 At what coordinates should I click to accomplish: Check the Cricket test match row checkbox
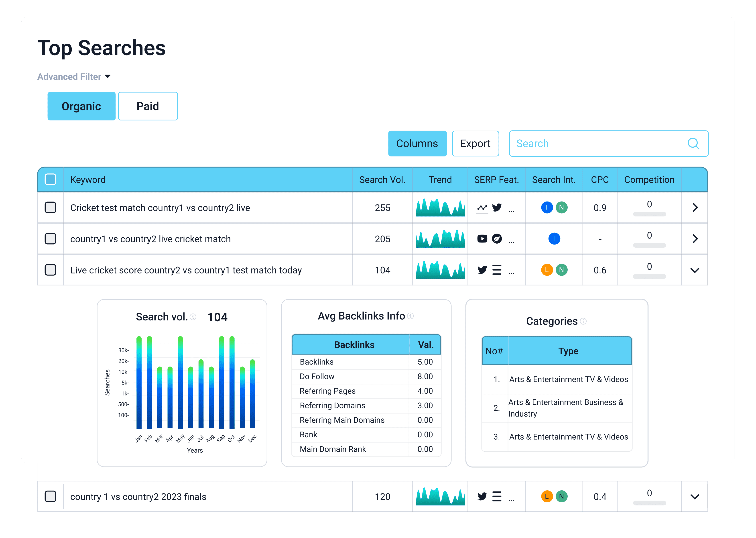coord(50,208)
